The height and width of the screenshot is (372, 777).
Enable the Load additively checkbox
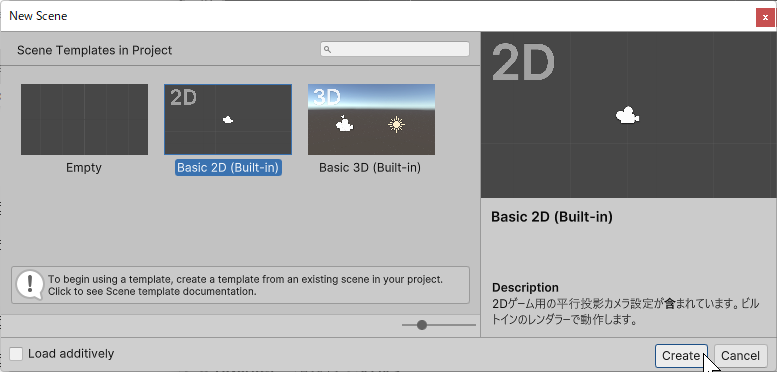coord(16,354)
